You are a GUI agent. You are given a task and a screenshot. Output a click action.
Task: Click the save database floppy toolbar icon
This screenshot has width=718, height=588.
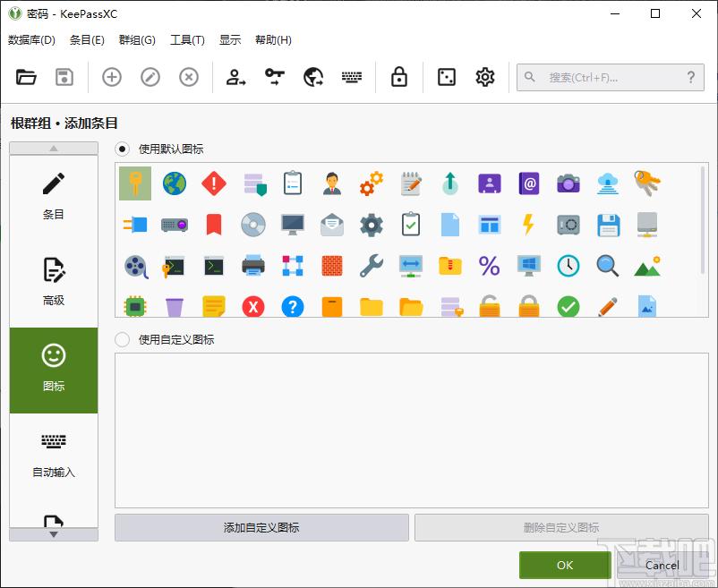coord(64,77)
